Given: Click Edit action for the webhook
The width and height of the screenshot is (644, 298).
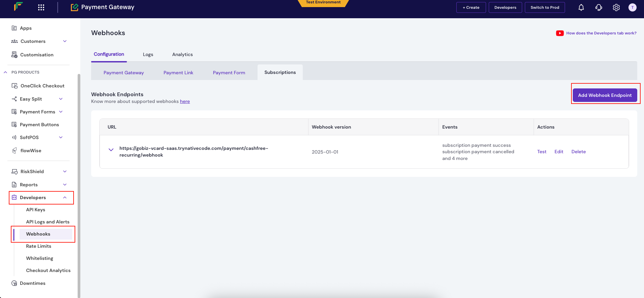Looking at the screenshot, I should point(559,152).
